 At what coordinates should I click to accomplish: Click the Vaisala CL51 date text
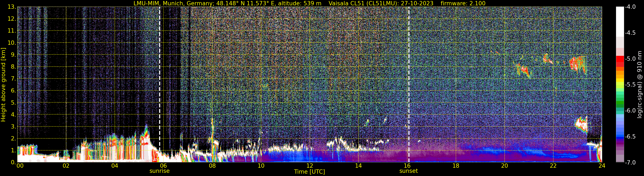381,3
